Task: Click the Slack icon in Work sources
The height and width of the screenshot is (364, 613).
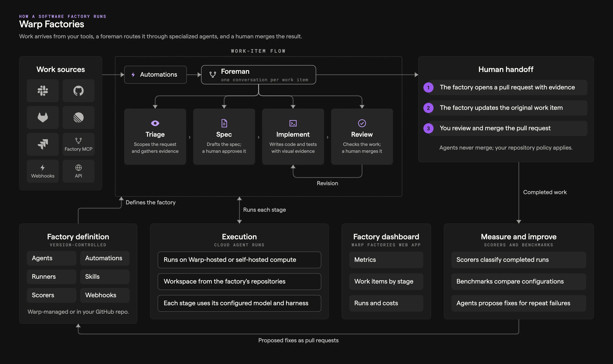Action: (x=43, y=91)
